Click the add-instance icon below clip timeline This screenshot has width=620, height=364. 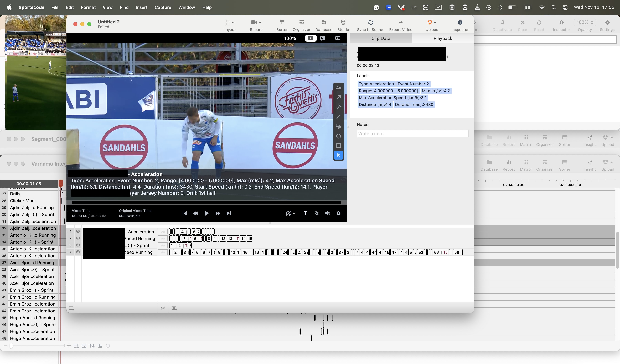[x=174, y=308]
